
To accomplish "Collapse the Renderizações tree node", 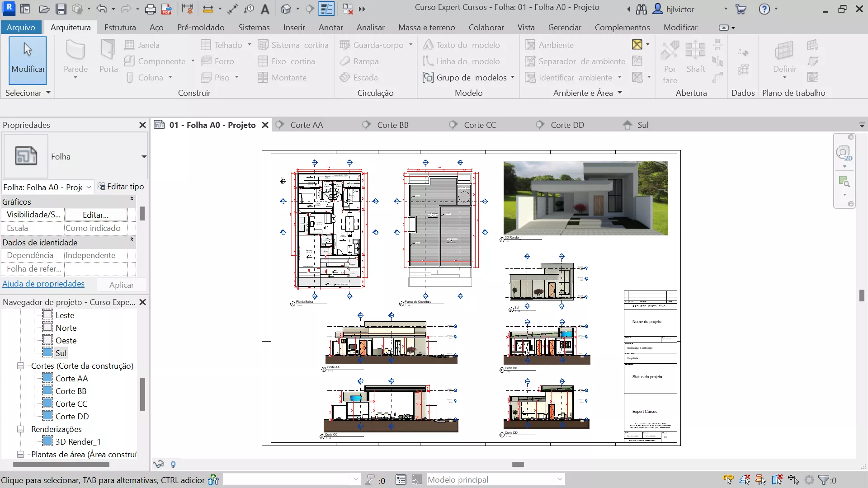I will coord(21,429).
